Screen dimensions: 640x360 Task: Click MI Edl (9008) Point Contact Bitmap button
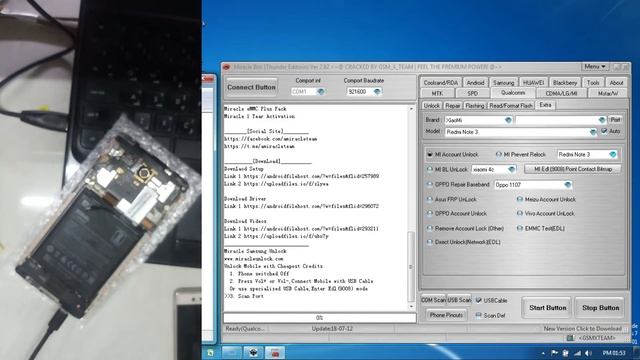573,169
